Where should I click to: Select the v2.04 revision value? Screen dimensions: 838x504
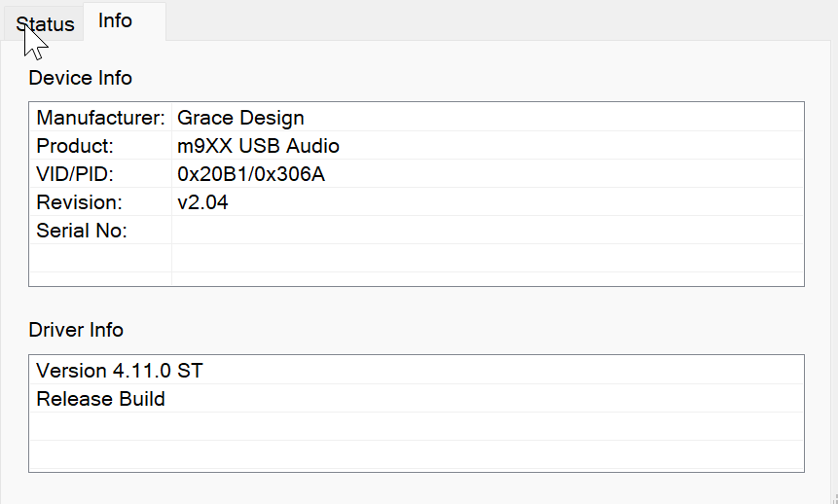tap(202, 202)
